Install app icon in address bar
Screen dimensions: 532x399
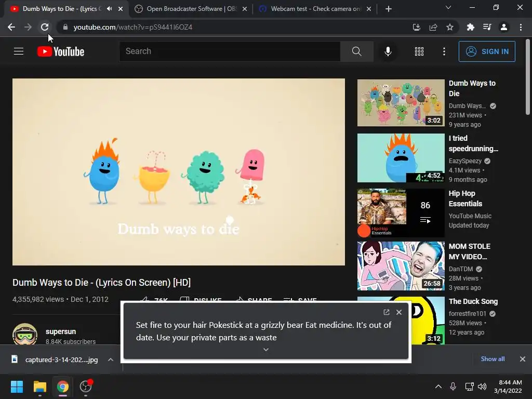pyautogui.click(x=416, y=27)
